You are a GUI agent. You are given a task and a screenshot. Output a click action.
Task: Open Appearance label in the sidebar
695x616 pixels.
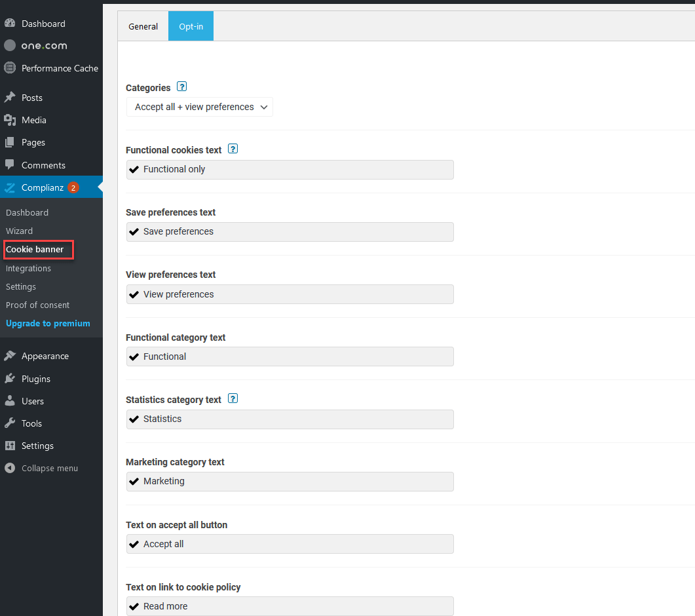click(x=45, y=356)
